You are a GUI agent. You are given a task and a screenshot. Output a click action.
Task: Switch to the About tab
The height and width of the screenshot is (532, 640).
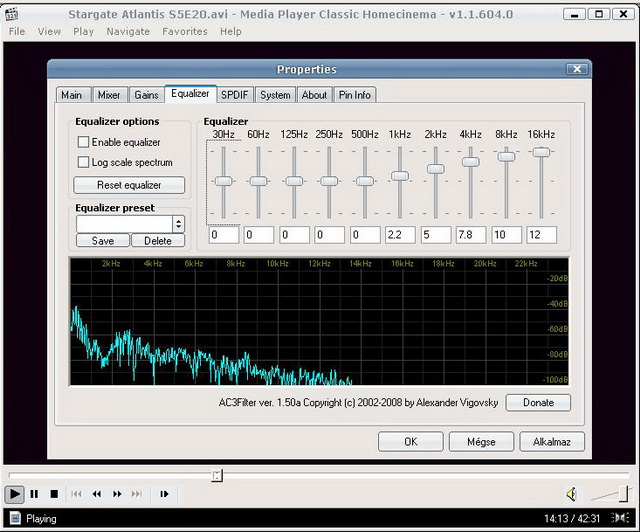314,95
